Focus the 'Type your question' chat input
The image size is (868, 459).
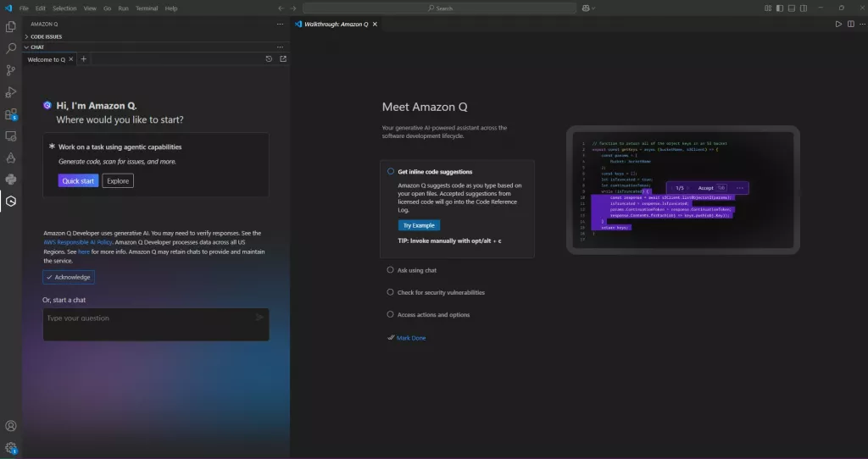(x=148, y=319)
